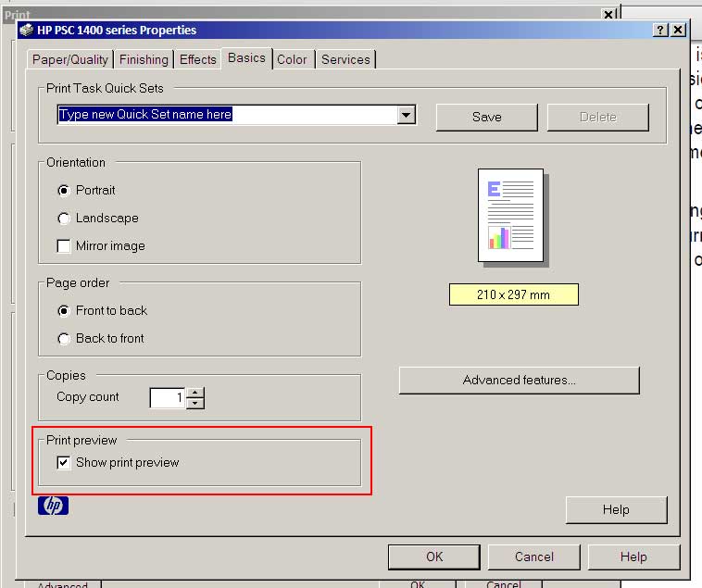Close the background Print dialog window

(608, 14)
